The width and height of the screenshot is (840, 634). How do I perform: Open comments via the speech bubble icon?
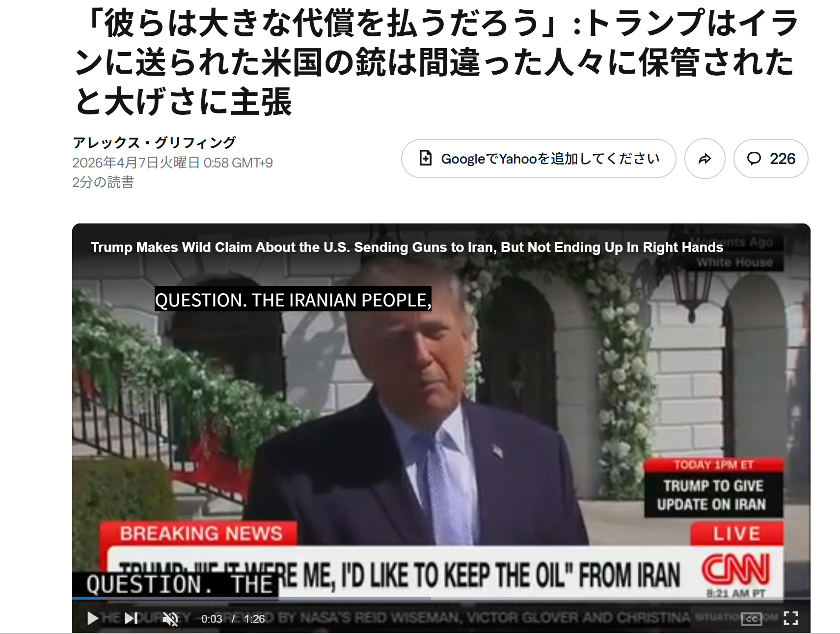click(754, 158)
